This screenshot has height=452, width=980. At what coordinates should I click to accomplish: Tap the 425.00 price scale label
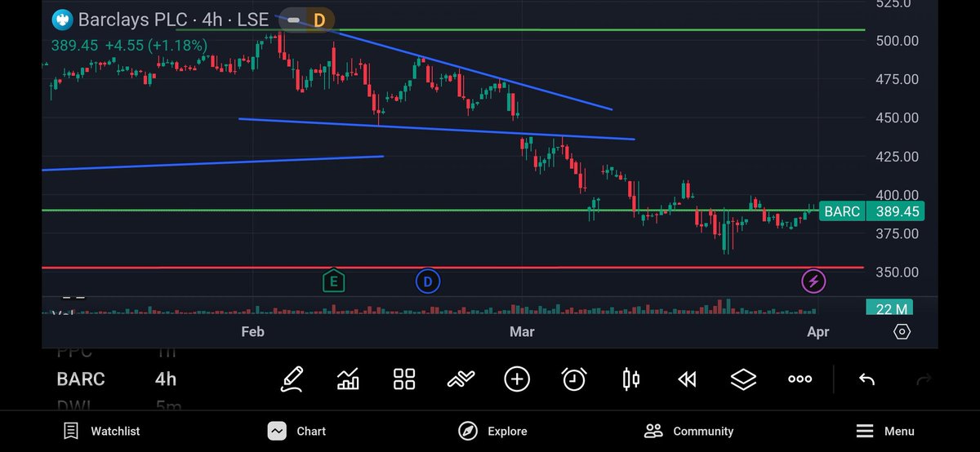pos(898,157)
